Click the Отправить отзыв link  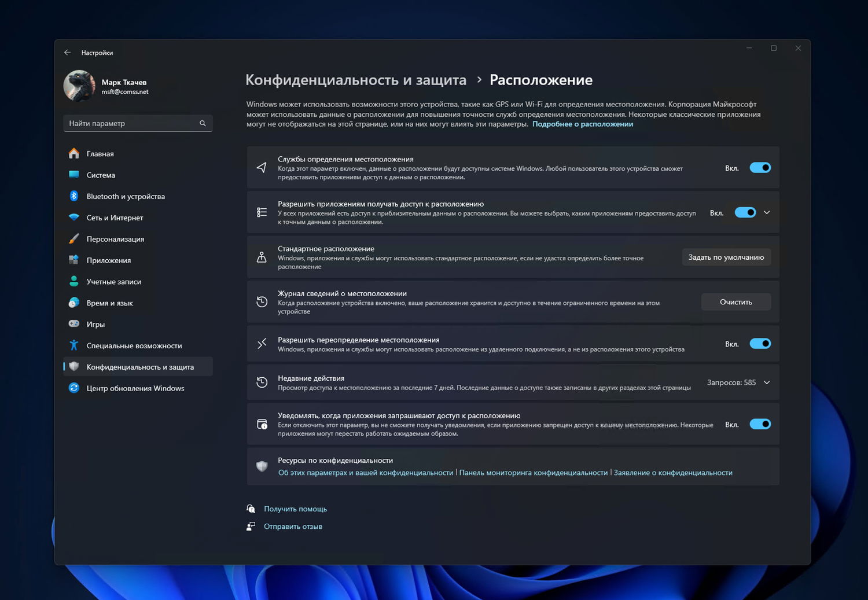tap(293, 527)
